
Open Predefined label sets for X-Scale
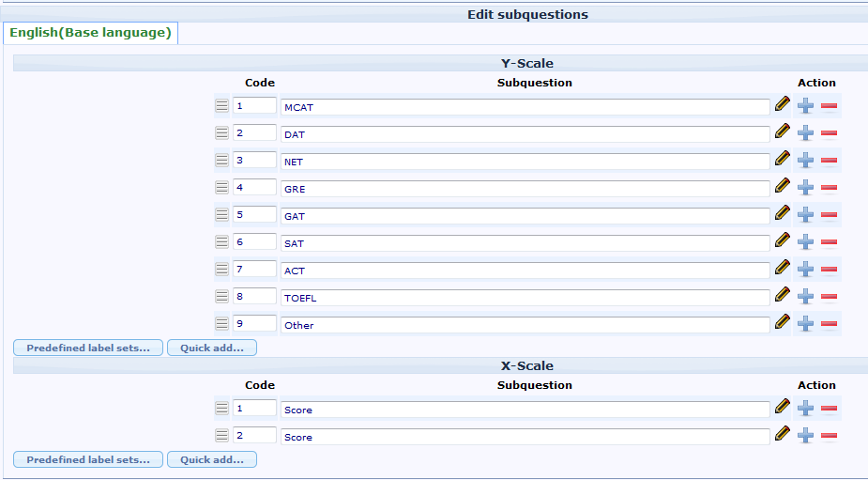[88, 459]
